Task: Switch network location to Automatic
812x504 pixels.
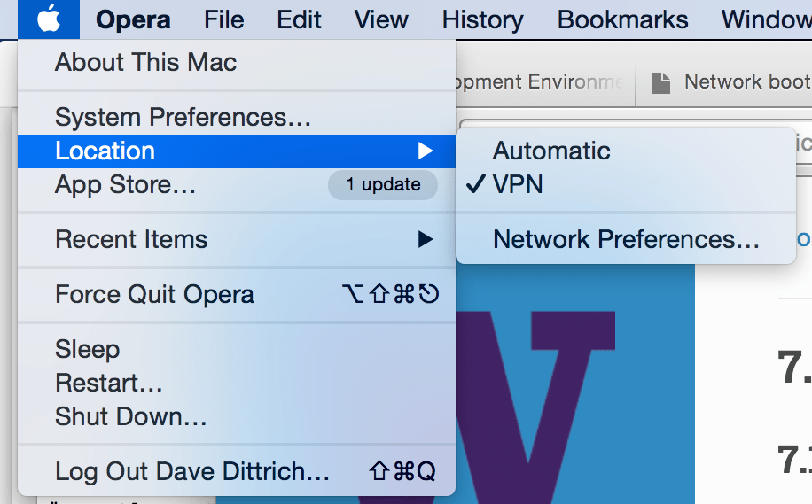Action: 626,151
